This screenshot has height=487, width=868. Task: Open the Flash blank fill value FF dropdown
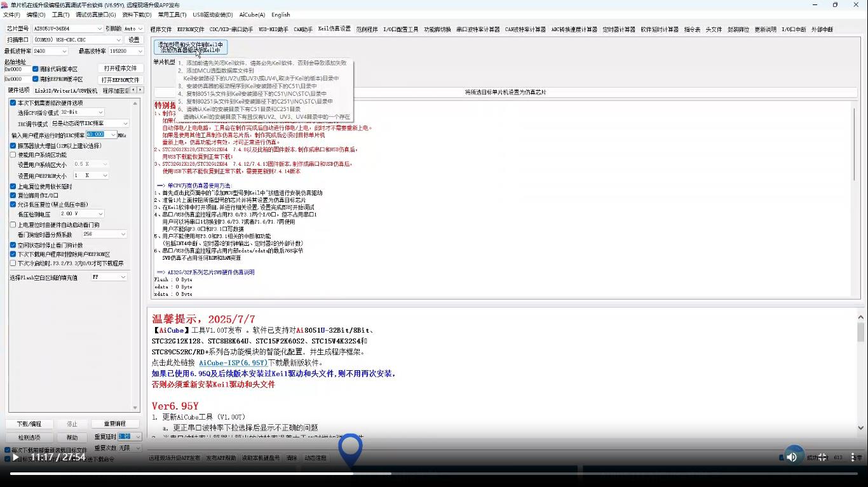click(x=109, y=276)
